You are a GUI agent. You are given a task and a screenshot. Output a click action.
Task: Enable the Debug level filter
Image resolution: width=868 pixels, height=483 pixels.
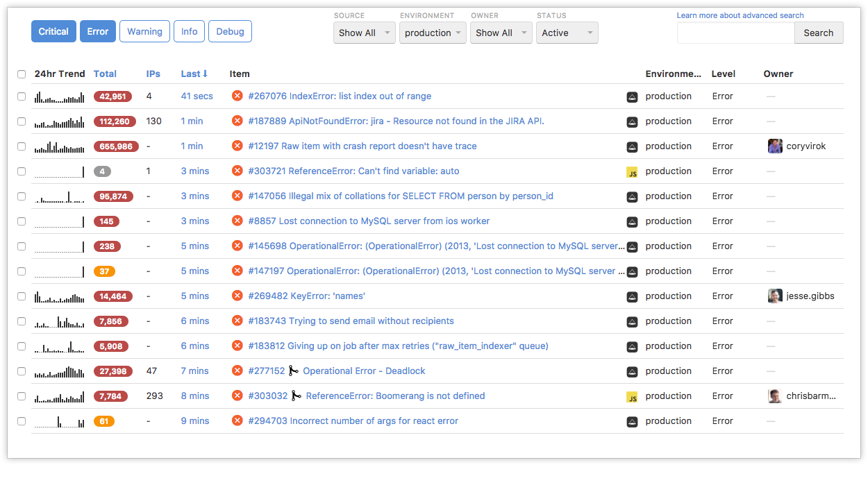point(230,31)
